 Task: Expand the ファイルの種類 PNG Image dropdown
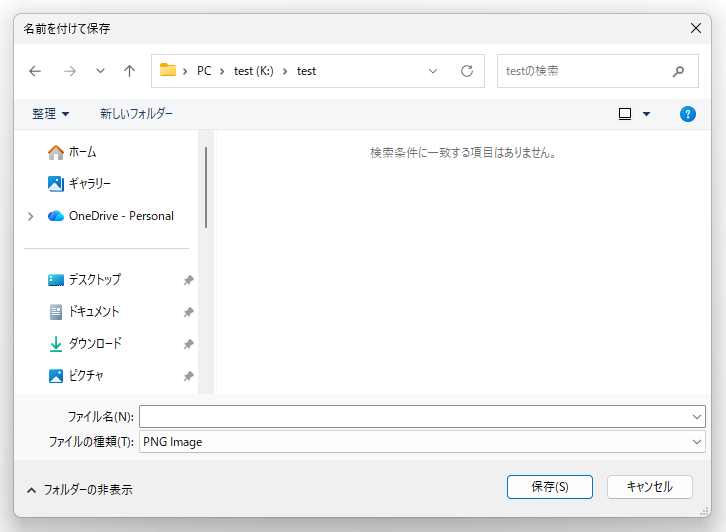697,442
